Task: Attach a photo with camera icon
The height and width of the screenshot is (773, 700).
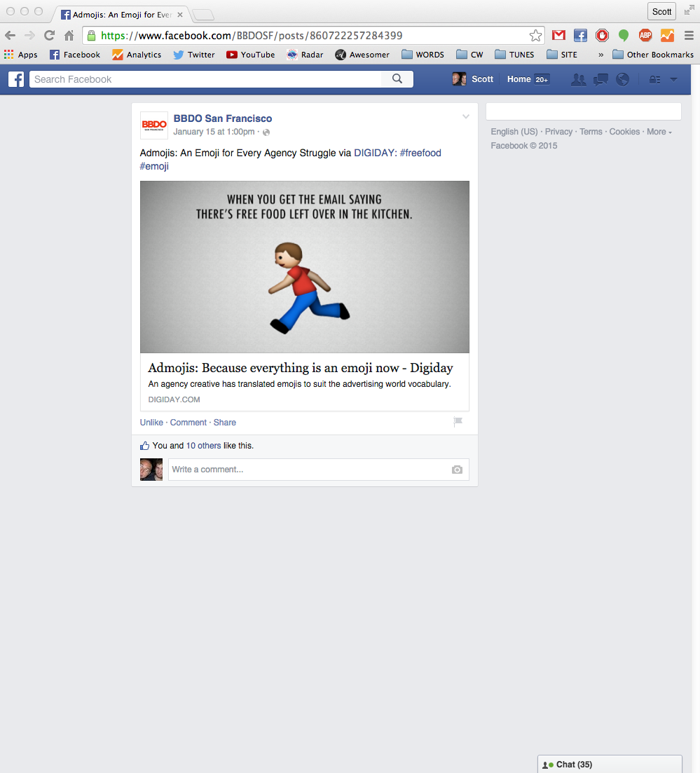Action: [x=457, y=470]
